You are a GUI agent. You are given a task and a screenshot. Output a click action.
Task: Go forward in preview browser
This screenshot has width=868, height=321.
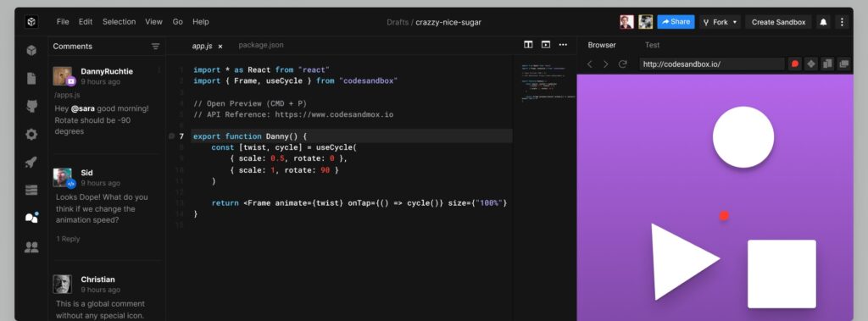[x=605, y=64]
